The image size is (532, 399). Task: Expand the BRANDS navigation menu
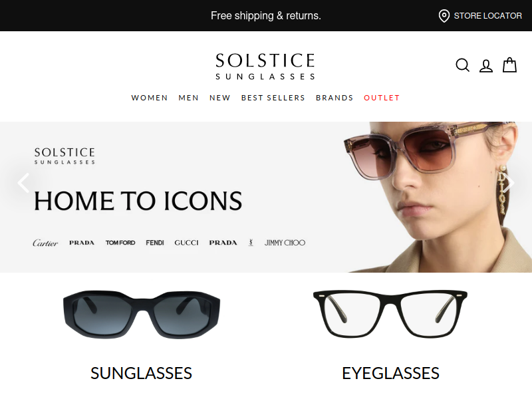[334, 98]
